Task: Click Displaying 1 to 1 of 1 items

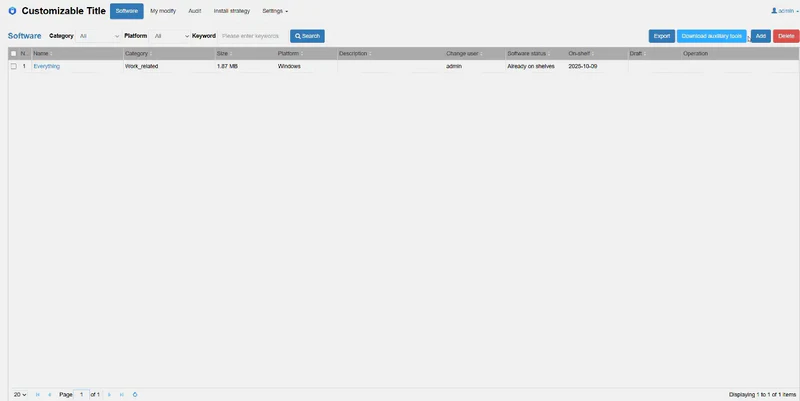Action: point(762,394)
